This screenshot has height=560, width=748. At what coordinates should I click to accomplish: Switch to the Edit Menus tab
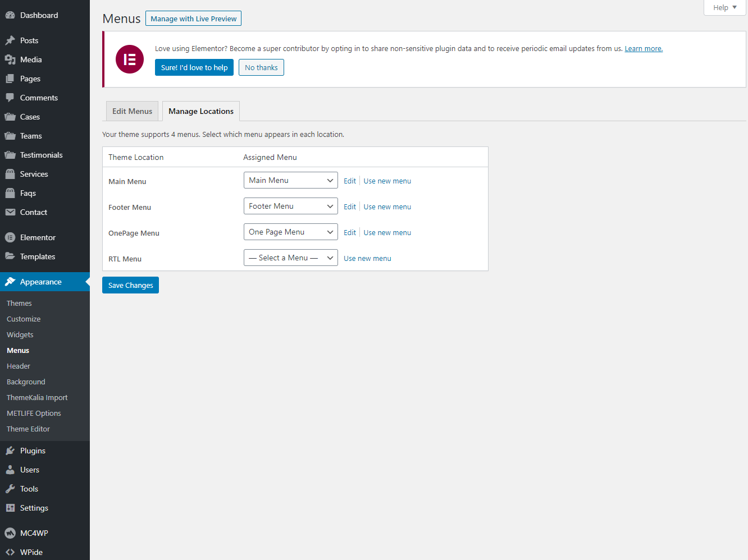point(132,111)
